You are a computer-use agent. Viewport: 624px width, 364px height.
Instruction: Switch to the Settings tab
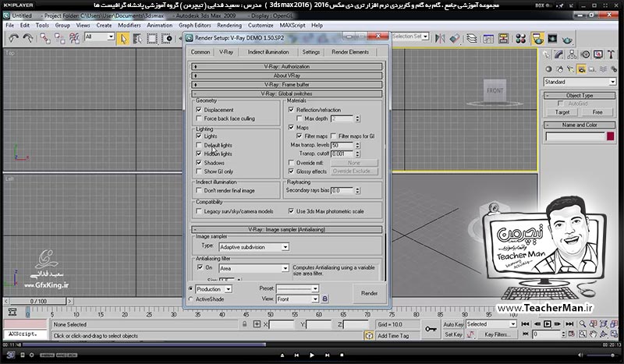(310, 52)
